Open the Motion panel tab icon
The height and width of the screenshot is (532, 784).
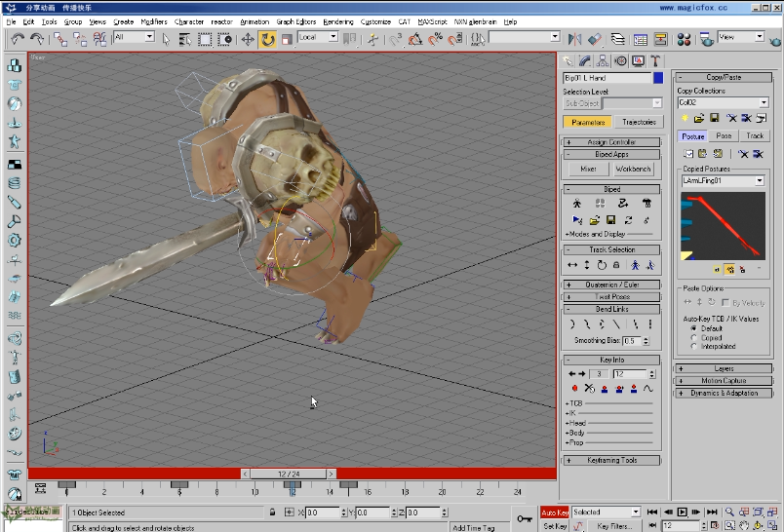(620, 61)
